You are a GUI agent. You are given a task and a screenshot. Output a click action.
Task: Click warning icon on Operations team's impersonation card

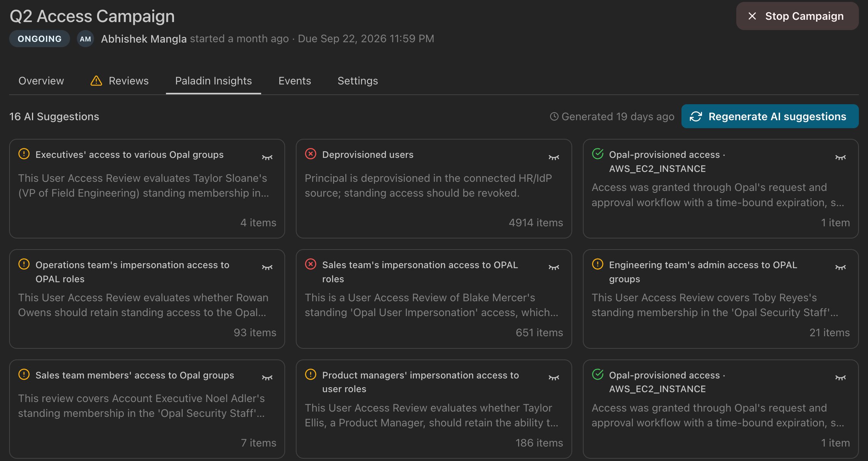(x=24, y=264)
